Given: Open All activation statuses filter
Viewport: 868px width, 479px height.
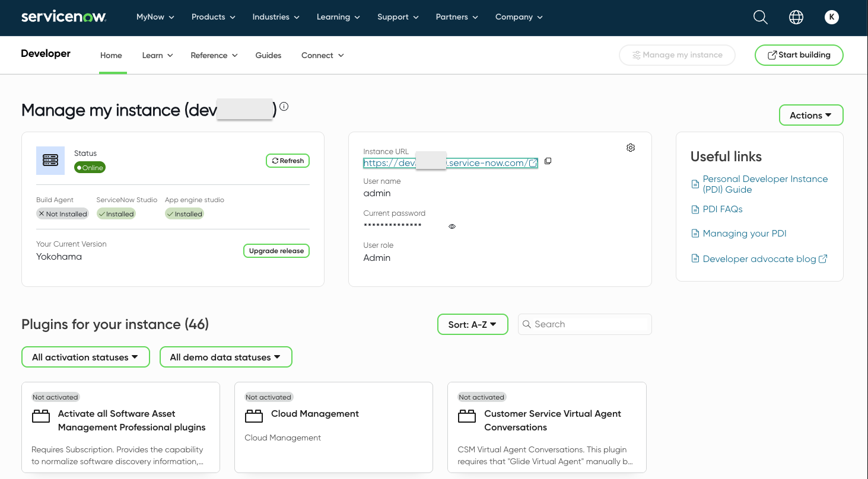Looking at the screenshot, I should pos(85,357).
